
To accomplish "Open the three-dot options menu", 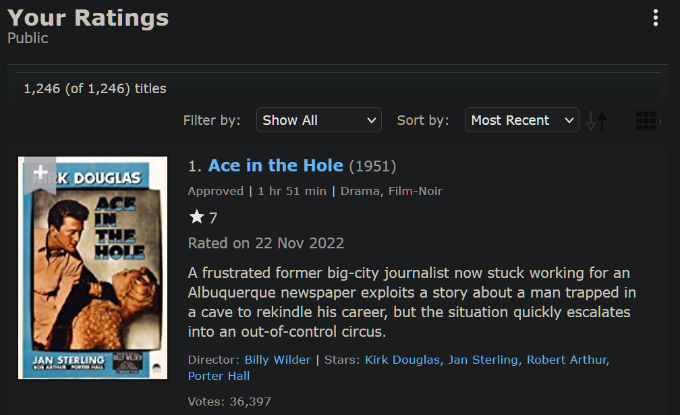I will tap(656, 18).
